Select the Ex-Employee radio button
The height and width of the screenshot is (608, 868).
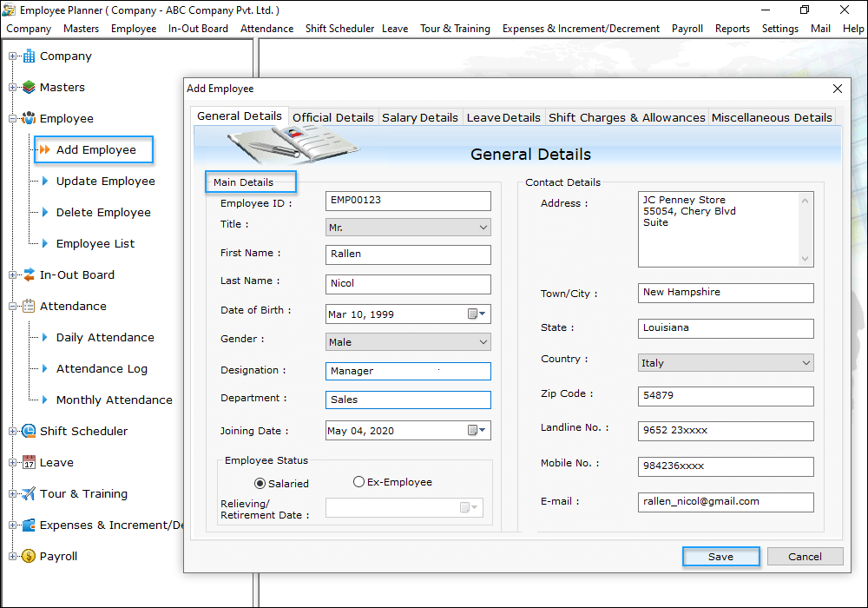358,482
